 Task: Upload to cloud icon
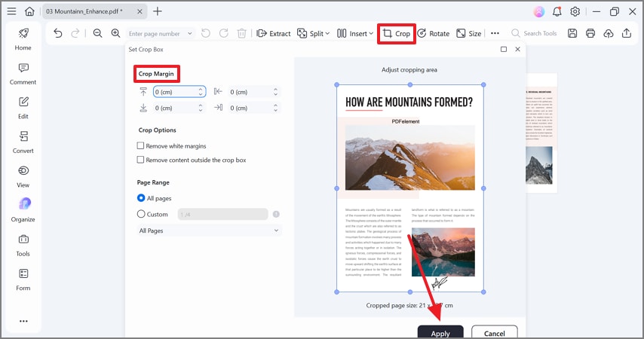coord(609,33)
